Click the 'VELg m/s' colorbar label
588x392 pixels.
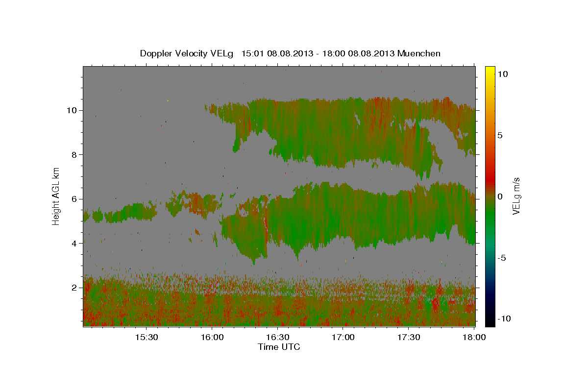click(515, 196)
